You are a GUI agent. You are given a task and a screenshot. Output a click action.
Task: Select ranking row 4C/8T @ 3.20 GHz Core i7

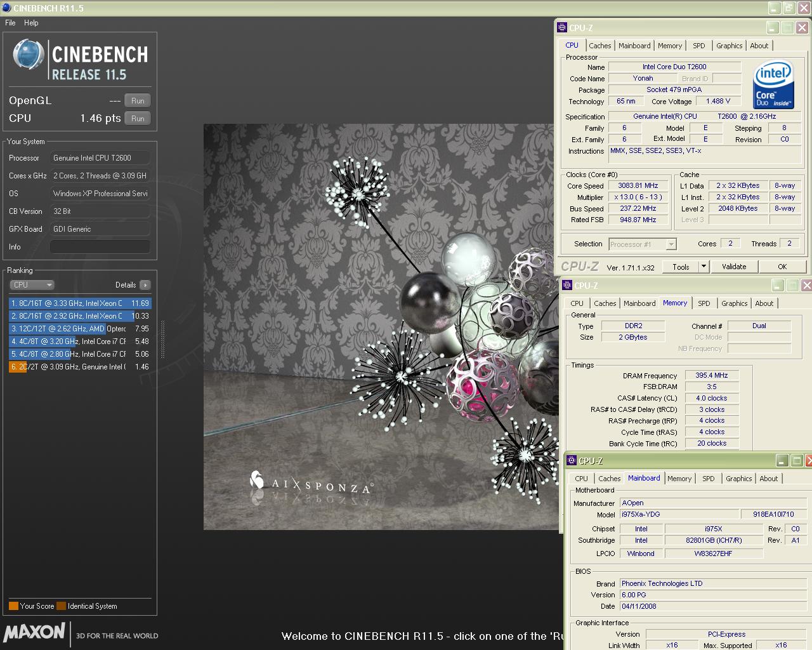(x=80, y=342)
